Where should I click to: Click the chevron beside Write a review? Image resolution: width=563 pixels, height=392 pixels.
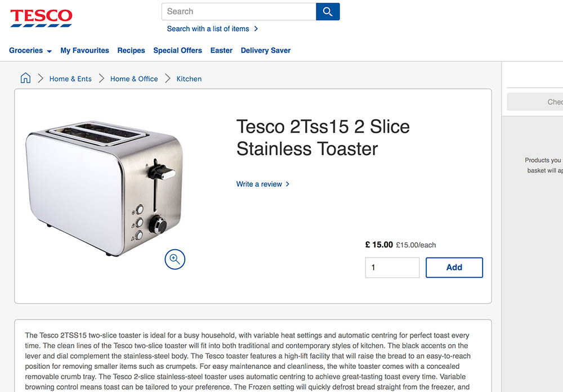288,184
